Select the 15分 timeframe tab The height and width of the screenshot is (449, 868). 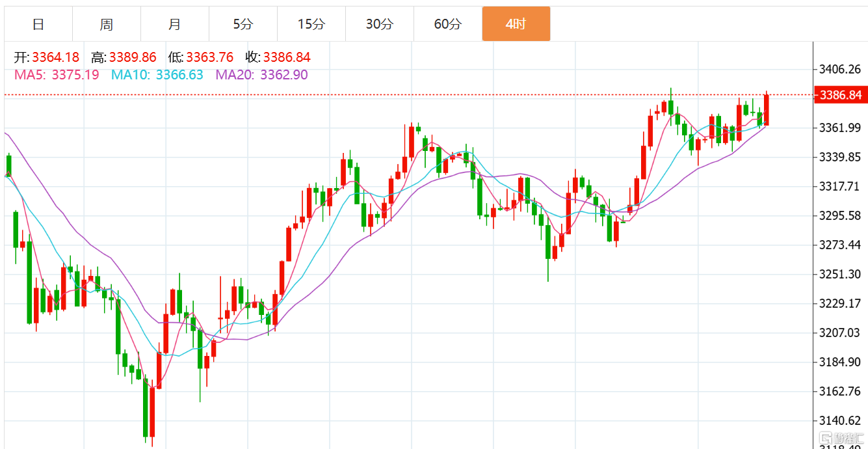(311, 24)
